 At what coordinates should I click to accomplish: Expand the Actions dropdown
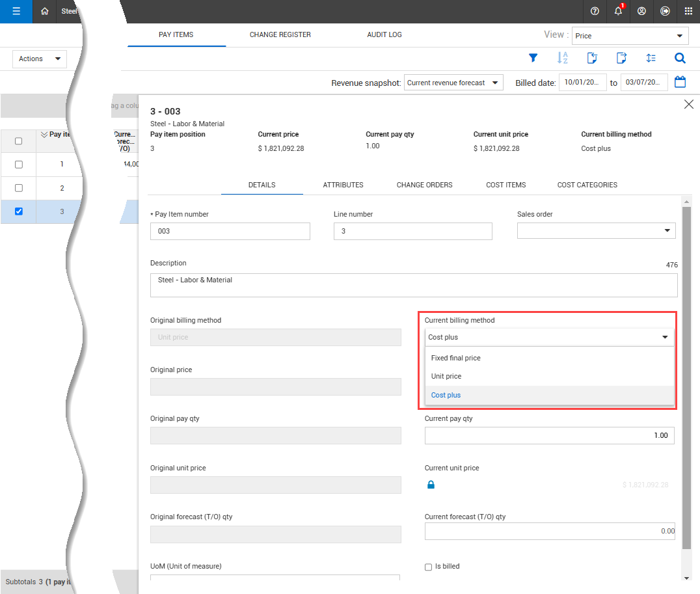pyautogui.click(x=40, y=59)
